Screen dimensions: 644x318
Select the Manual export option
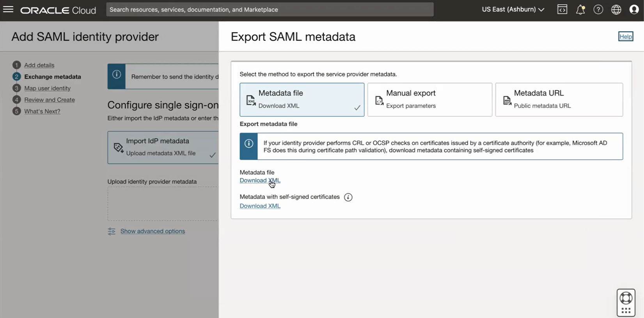tap(429, 99)
